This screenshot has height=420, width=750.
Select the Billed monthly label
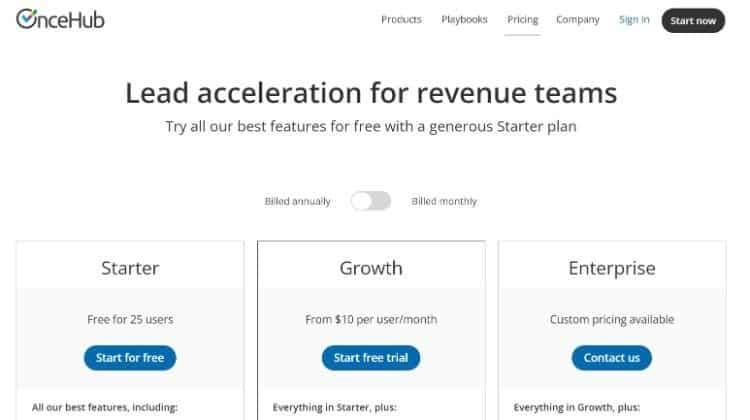coord(444,201)
